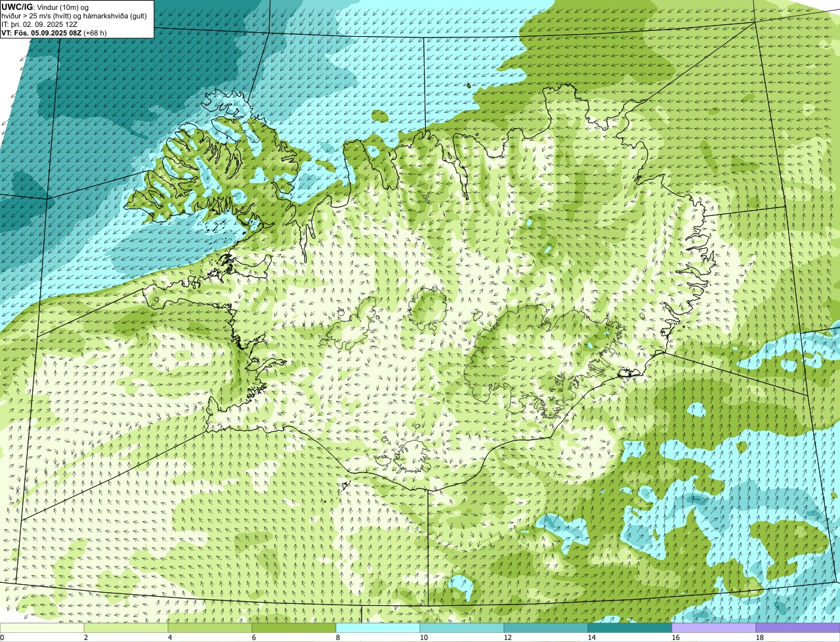Viewport: 840px width, 642px height.
Task: Click the 0–2 m/s pale yellow legend swatch
Action: click(x=42, y=628)
